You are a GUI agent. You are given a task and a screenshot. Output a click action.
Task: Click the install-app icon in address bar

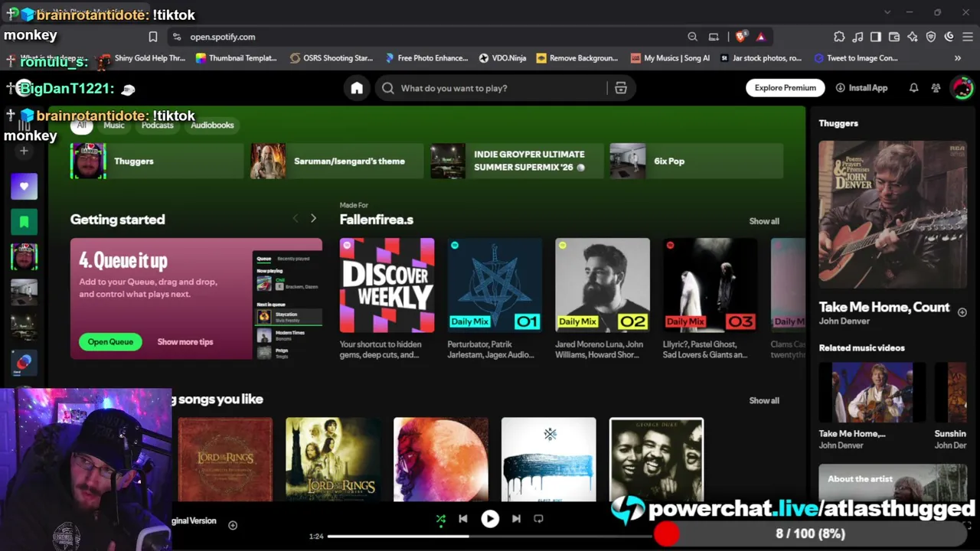tap(714, 37)
